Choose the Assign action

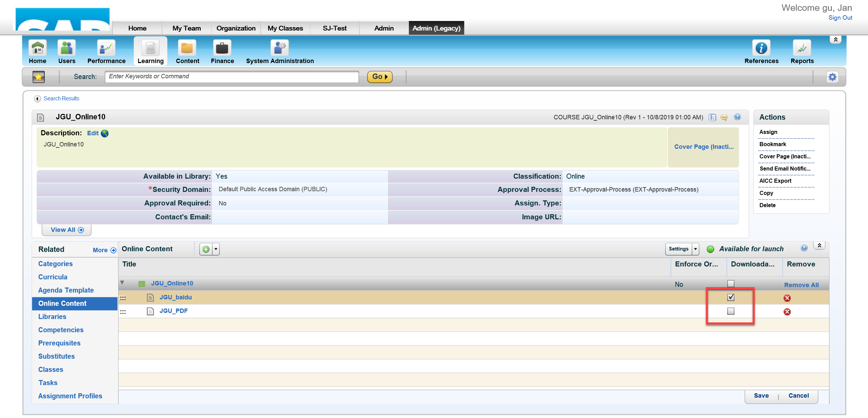tap(768, 132)
